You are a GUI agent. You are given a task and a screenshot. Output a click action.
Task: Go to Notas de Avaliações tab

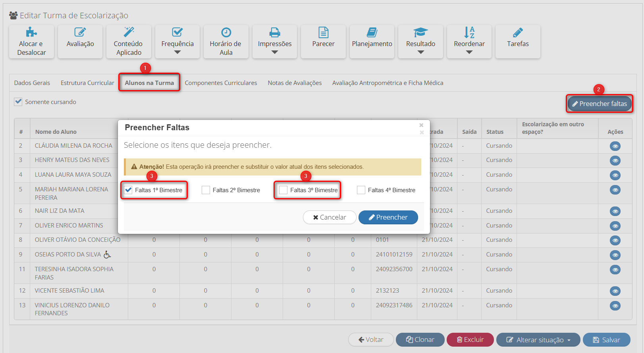tap(295, 83)
